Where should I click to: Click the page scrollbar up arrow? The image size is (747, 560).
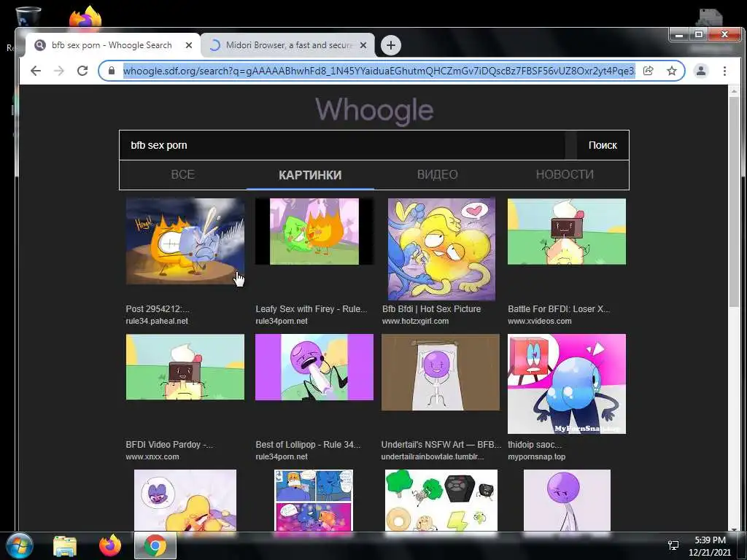(734, 90)
